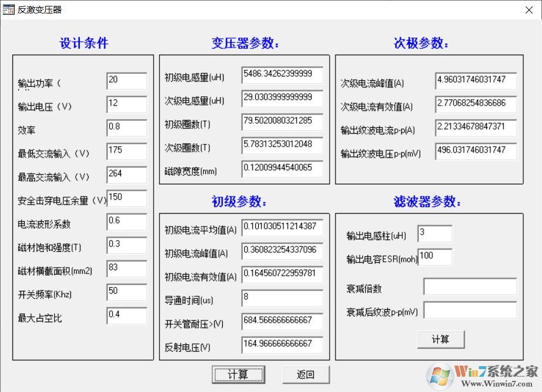This screenshot has height=392, width=542.
Task: Click 计算 in the 滤波器参数 section
Action: 441,339
